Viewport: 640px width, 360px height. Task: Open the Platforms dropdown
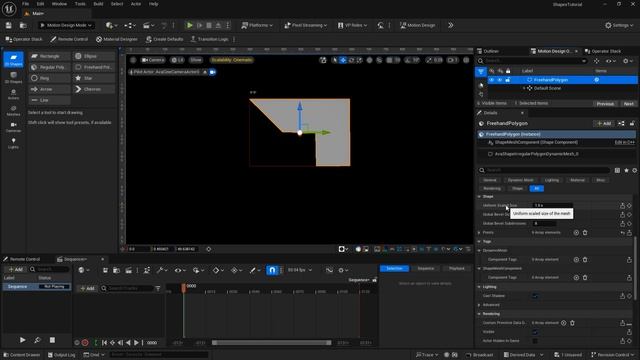coord(257,25)
